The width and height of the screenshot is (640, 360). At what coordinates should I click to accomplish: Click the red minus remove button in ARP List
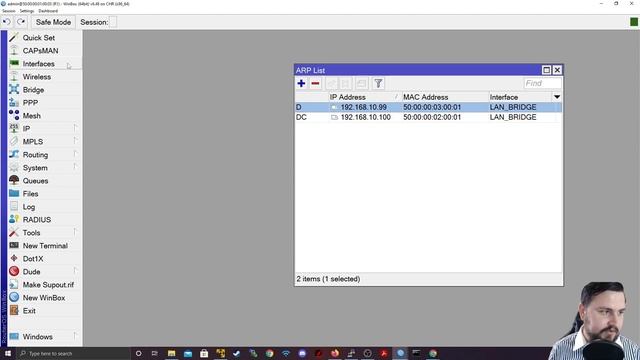tap(315, 83)
